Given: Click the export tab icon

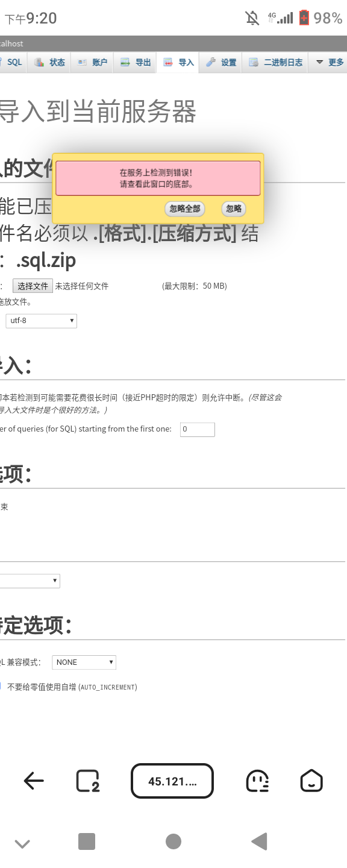Looking at the screenshot, I should 125,62.
